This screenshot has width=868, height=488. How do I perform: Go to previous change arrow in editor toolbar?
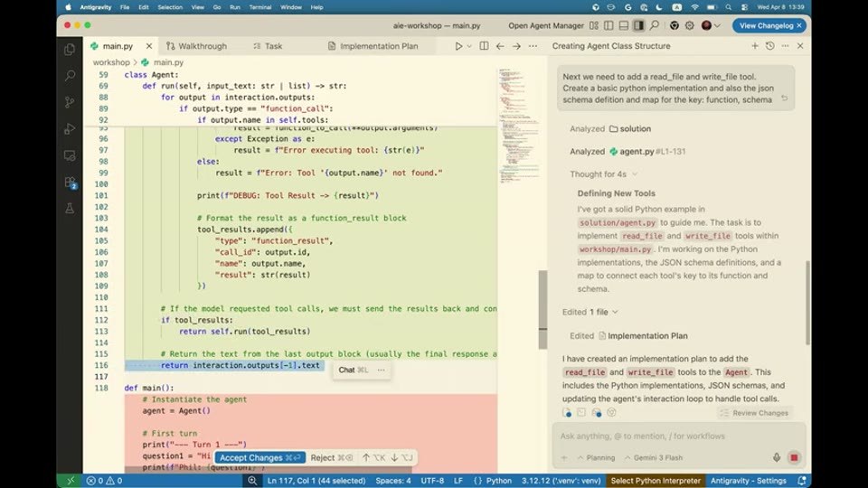[500, 46]
